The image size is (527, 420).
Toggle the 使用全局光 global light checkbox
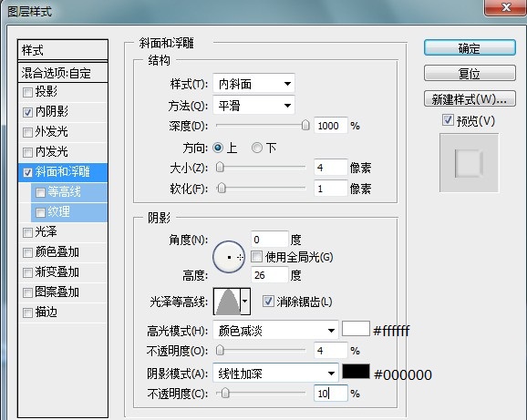point(256,257)
